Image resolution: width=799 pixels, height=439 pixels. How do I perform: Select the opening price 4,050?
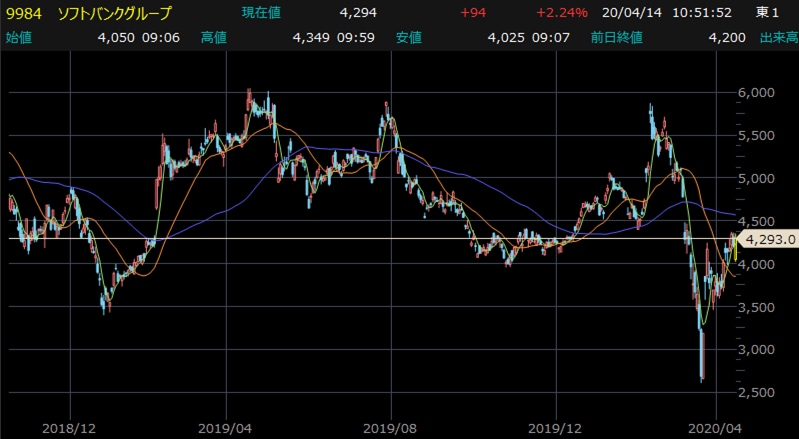[x=116, y=38]
